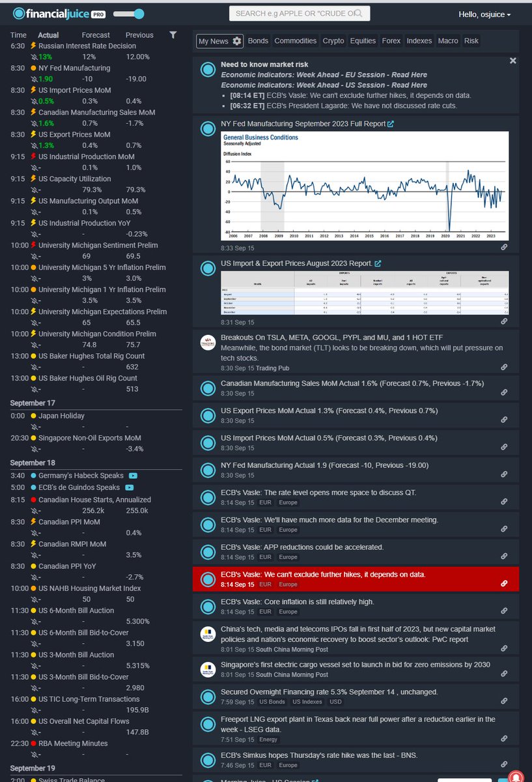532x782 pixels.
Task: Toggle alert bell for NY Fed Manufacturing
Action: click(x=35, y=79)
